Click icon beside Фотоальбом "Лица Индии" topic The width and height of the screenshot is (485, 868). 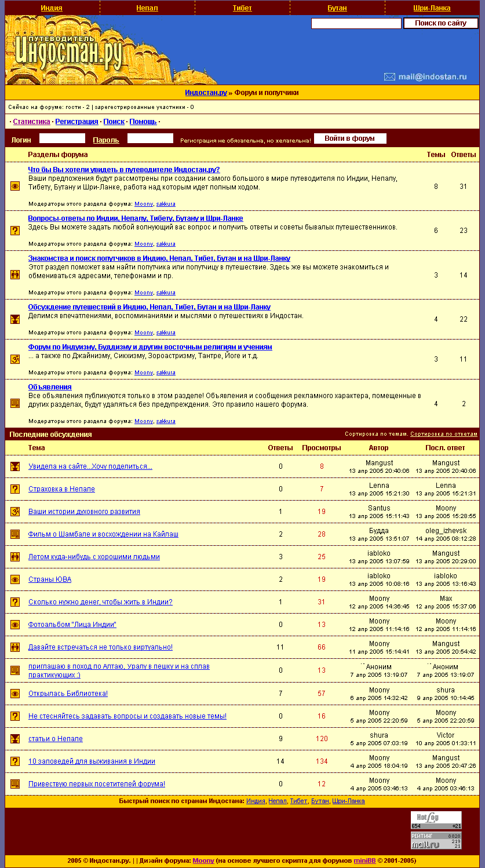click(15, 625)
